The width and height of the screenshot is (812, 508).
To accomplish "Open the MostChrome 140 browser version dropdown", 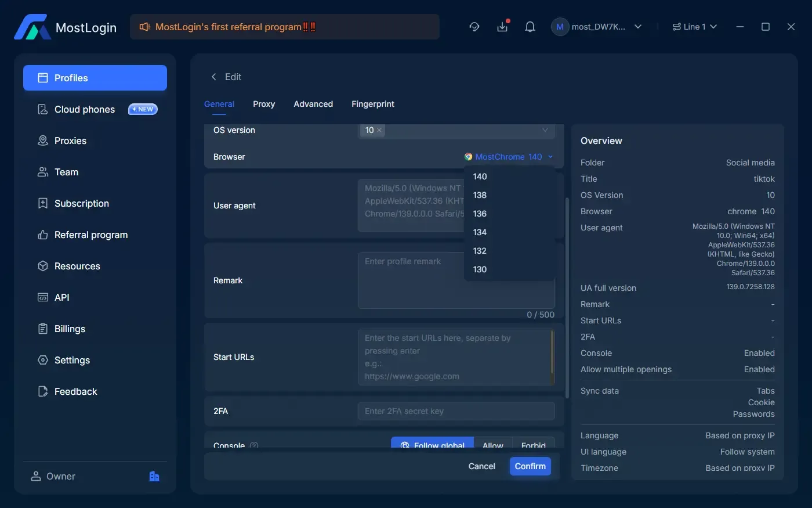I will [x=509, y=157].
